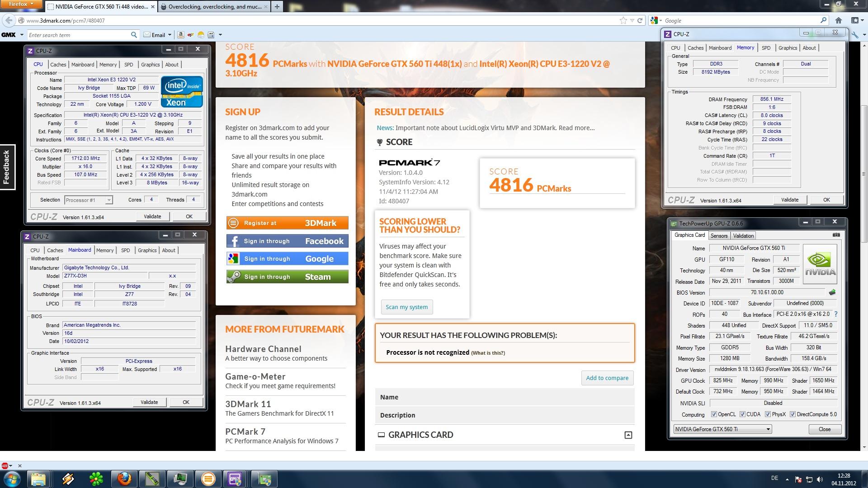Open Windows Explorer from the taskbar
The image size is (868, 488).
38,479
